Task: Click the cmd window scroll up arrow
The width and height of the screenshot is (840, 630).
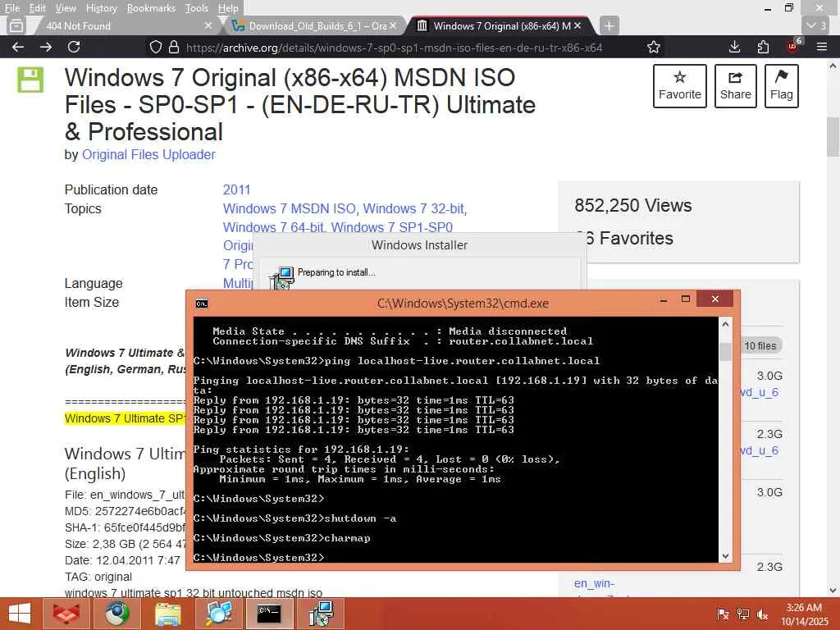Action: (725, 323)
